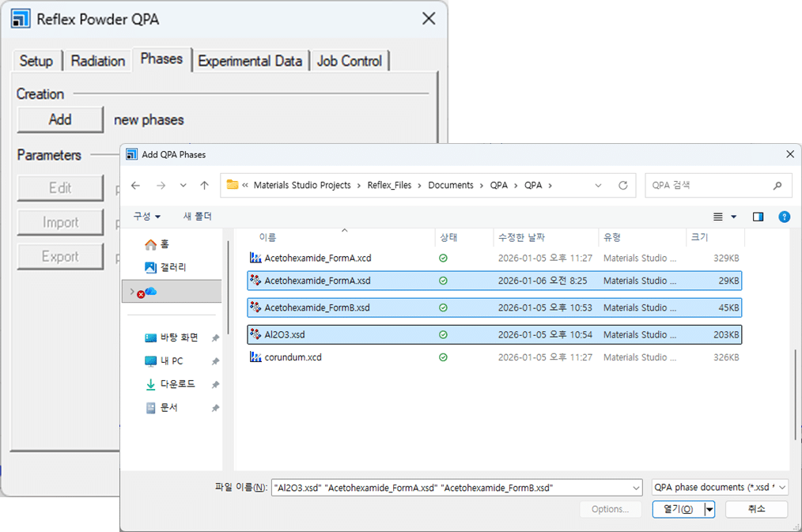802x532 pixels.
Task: Select the Phases tab
Action: click(x=161, y=59)
